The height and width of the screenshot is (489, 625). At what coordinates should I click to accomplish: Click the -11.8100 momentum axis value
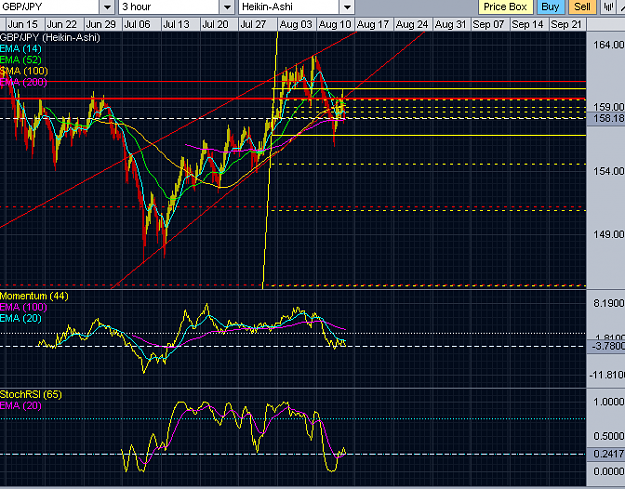[x=607, y=375]
